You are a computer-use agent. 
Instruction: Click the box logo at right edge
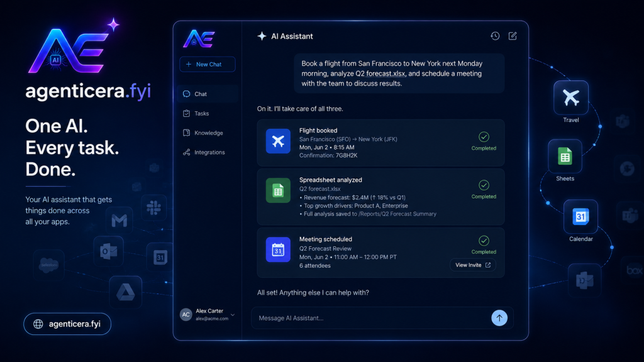(635, 270)
